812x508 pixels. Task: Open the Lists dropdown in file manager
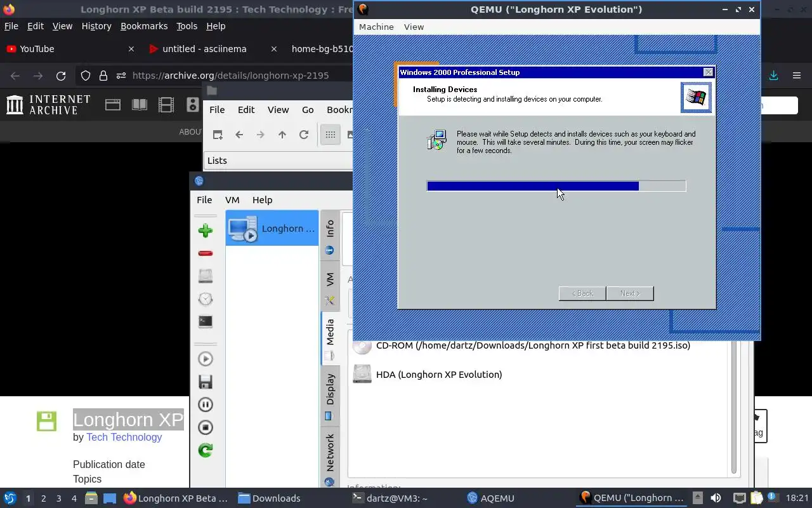point(278,160)
